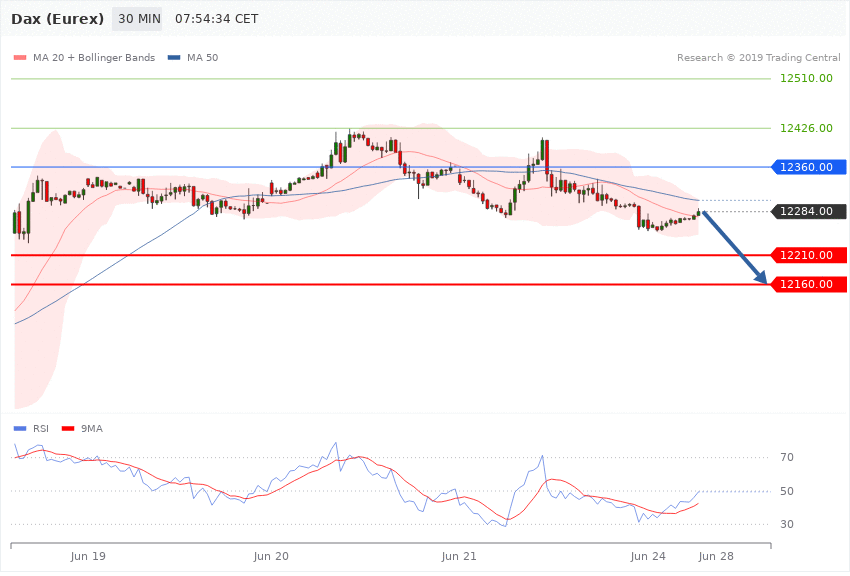Click the Jun 28 date axis label
This screenshot has width=850, height=576.
coord(716,556)
